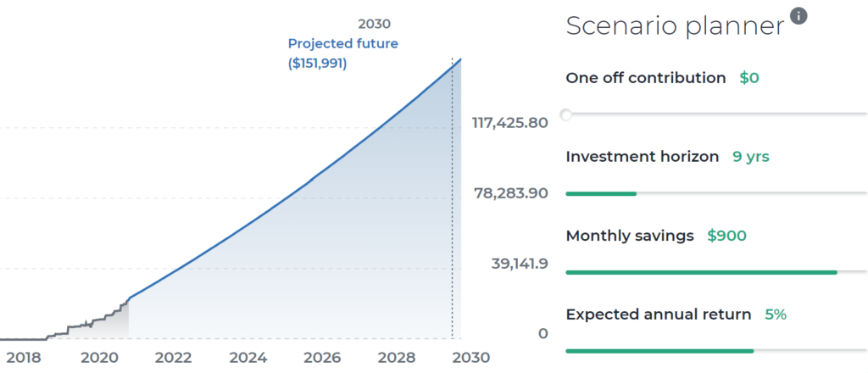
Task: Click the Monthly savings slider bar
Action: pyautogui.click(x=715, y=272)
